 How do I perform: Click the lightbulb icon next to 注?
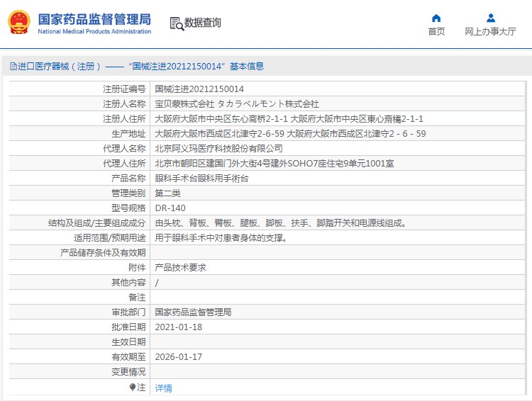[133, 387]
